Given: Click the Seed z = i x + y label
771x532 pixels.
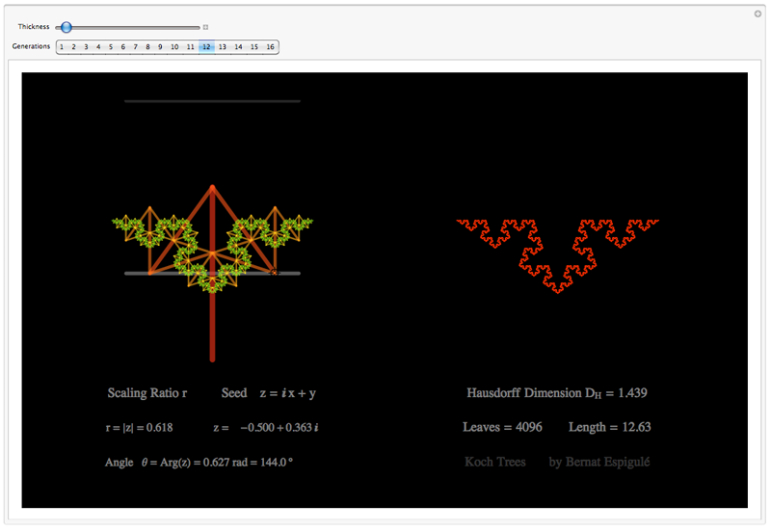Looking at the screenshot, I should tap(269, 393).
